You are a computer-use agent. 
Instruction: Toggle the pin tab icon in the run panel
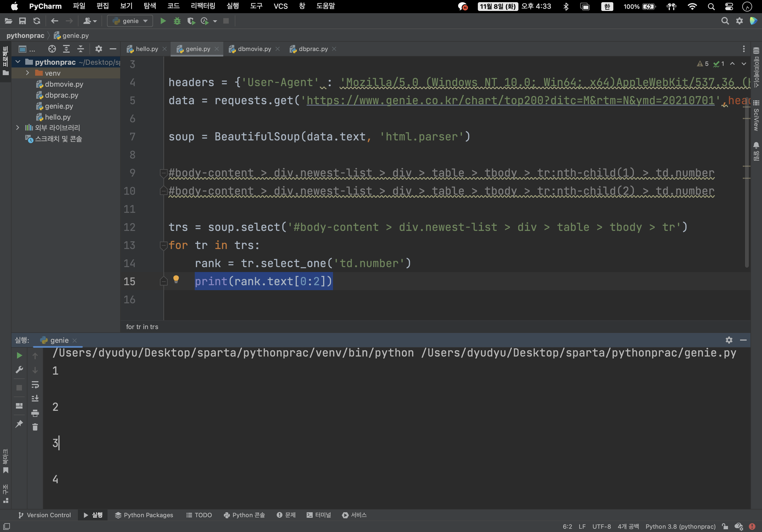pyautogui.click(x=19, y=424)
